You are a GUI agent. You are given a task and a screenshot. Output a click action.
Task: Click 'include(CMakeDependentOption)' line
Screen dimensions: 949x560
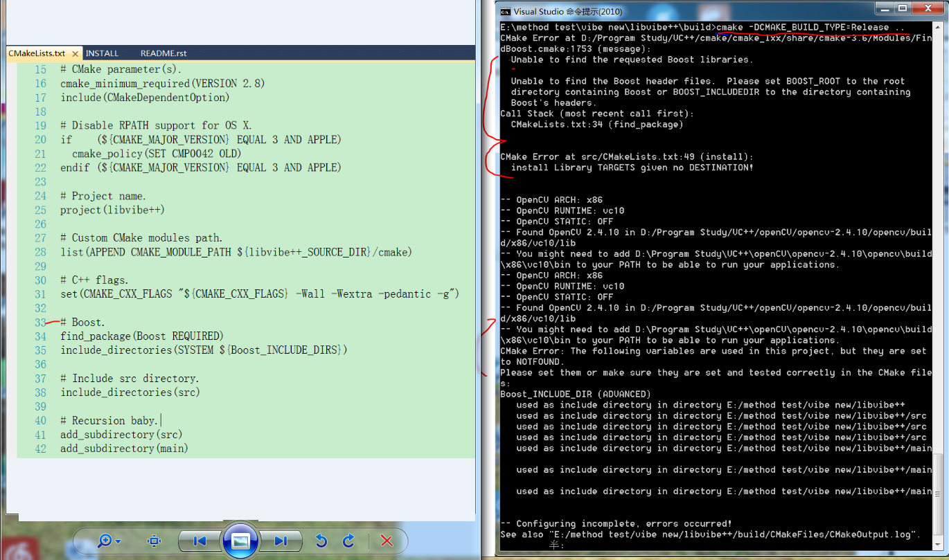[145, 98]
